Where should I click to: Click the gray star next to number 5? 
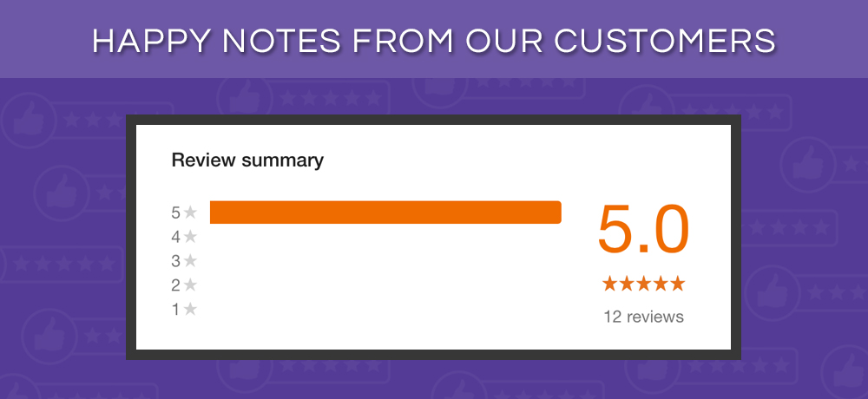(x=190, y=212)
